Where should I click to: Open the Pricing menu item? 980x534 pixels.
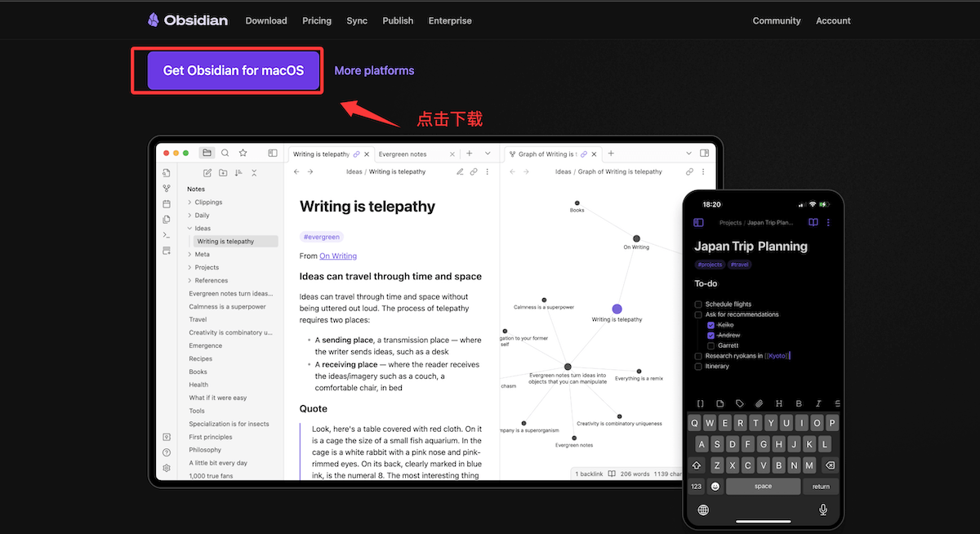(317, 20)
